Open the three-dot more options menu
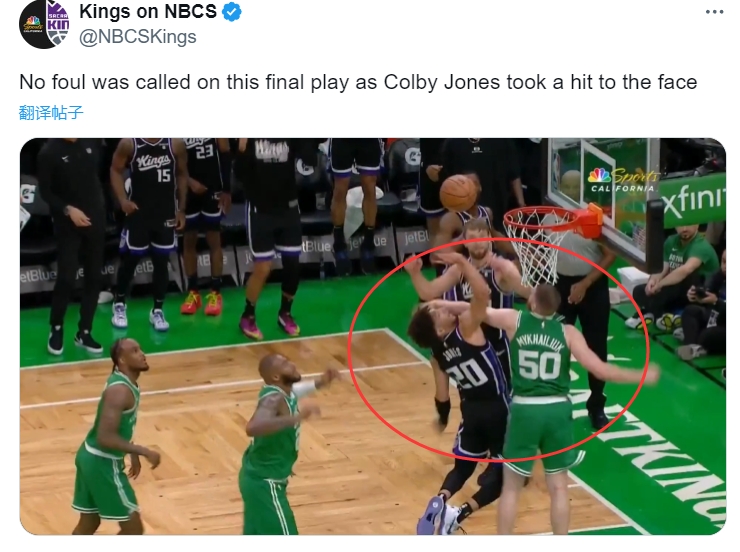This screenshot has width=740, height=552. pyautogui.click(x=715, y=12)
